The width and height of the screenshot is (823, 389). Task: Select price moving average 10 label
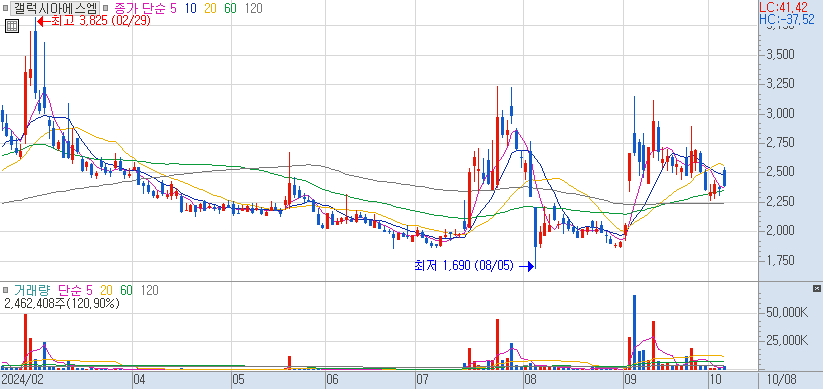tap(191, 8)
